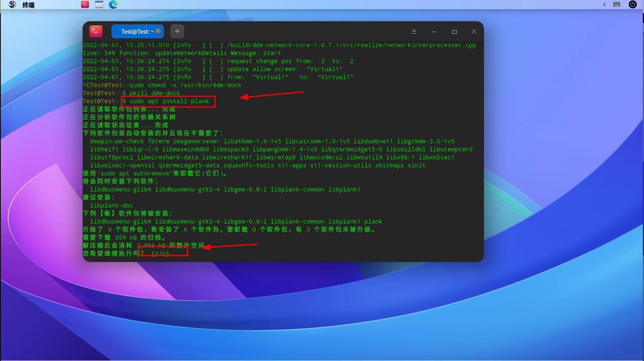
Task: Click the '升级了 0 个软件包' summary line
Action: 230,229
